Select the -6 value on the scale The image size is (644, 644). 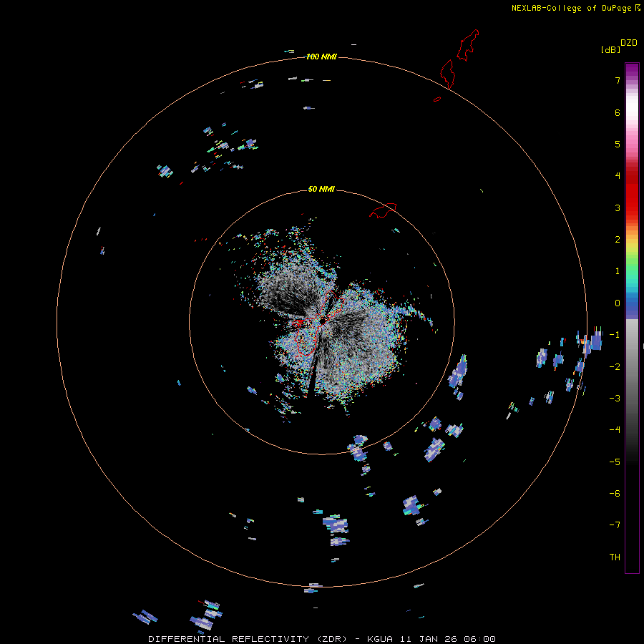pos(615,494)
